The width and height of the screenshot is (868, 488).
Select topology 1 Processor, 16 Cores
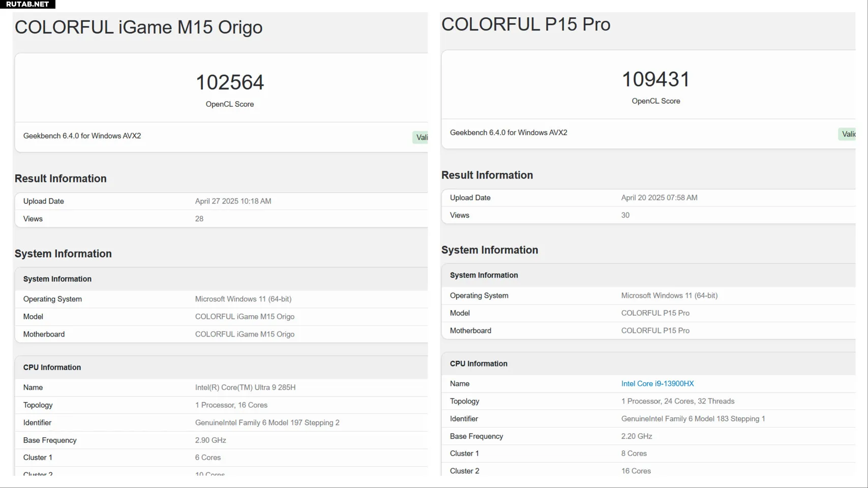(x=231, y=405)
